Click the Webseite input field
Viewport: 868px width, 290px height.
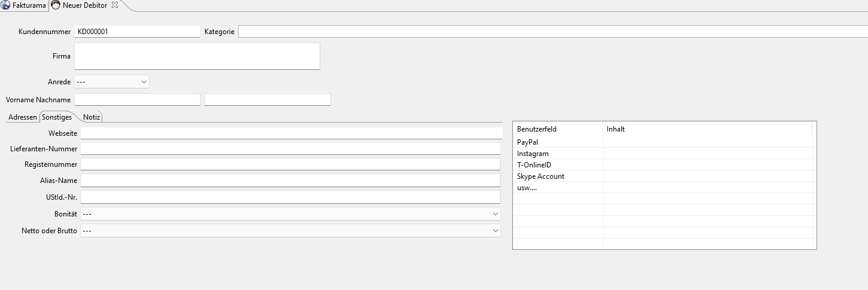[x=292, y=133]
